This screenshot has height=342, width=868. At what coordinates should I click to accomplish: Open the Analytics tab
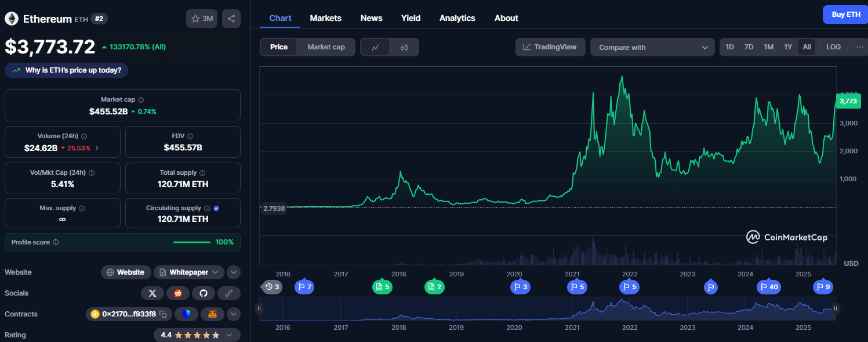click(x=457, y=18)
